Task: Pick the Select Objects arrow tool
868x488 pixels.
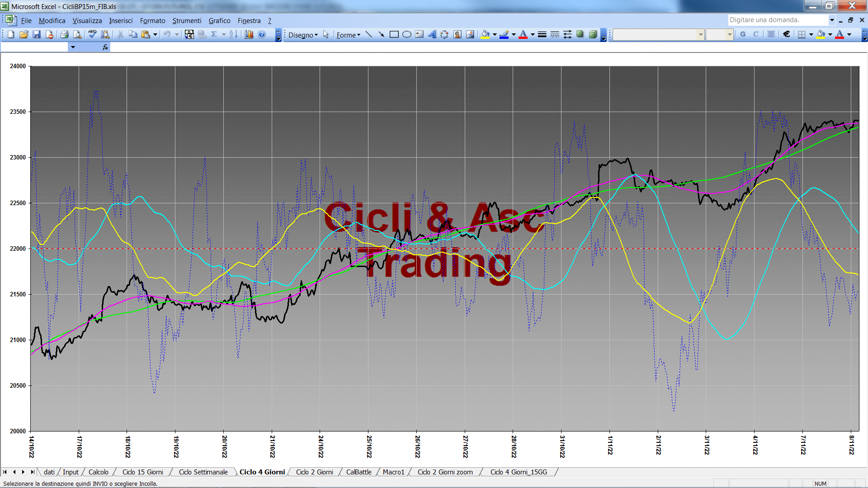Action: (x=326, y=34)
